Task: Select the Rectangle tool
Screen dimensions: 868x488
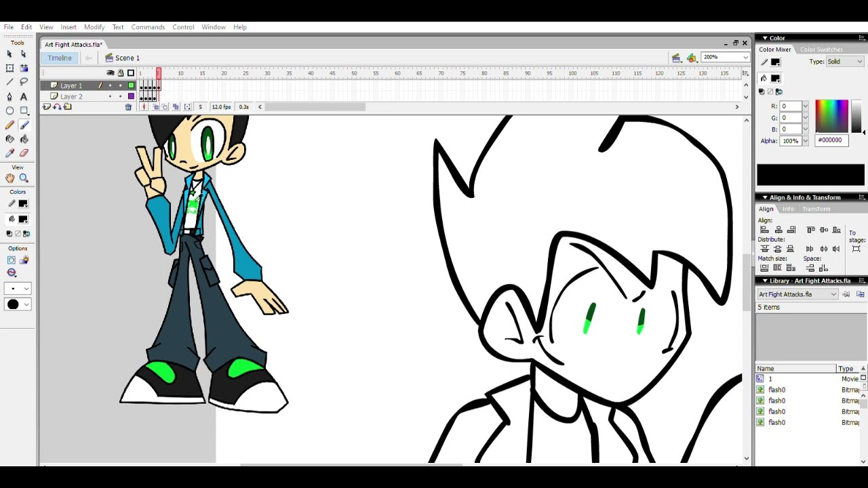Action: pyautogui.click(x=24, y=110)
